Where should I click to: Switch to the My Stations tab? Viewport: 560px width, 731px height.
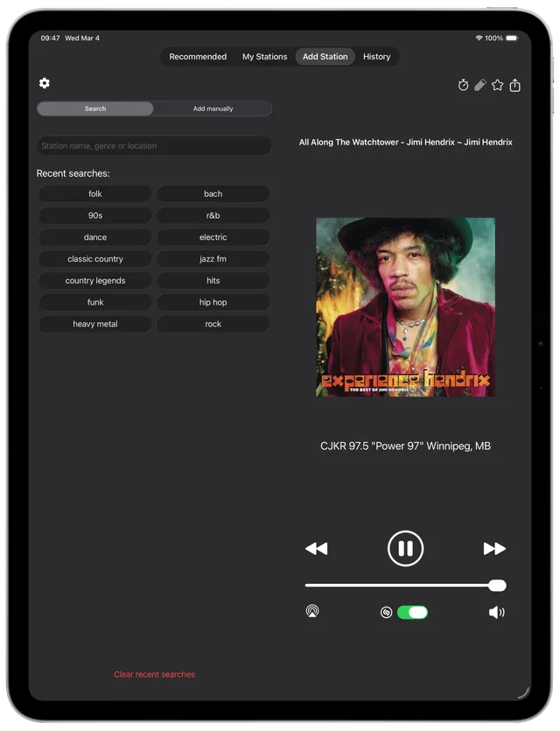click(264, 56)
